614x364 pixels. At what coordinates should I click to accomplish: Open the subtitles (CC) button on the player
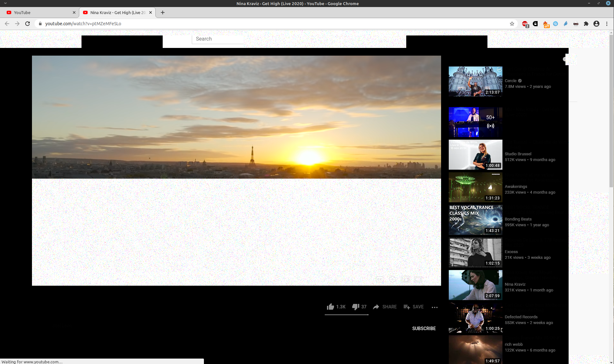click(x=380, y=279)
